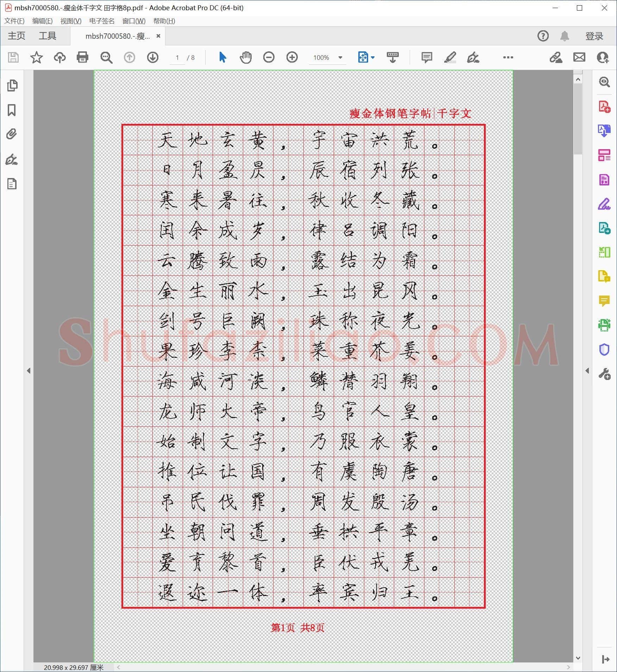Open the search tool in right pane

[x=605, y=82]
